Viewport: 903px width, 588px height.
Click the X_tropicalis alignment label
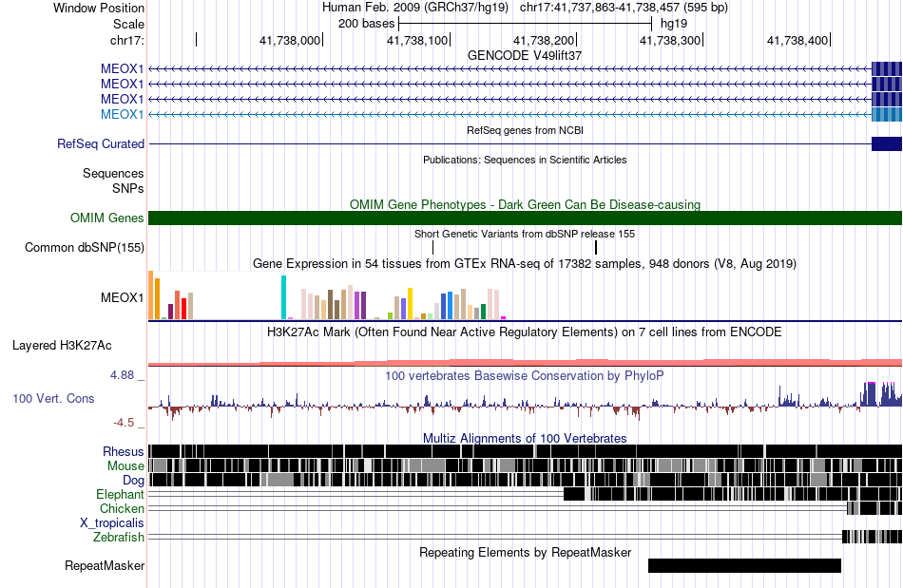pyautogui.click(x=112, y=523)
